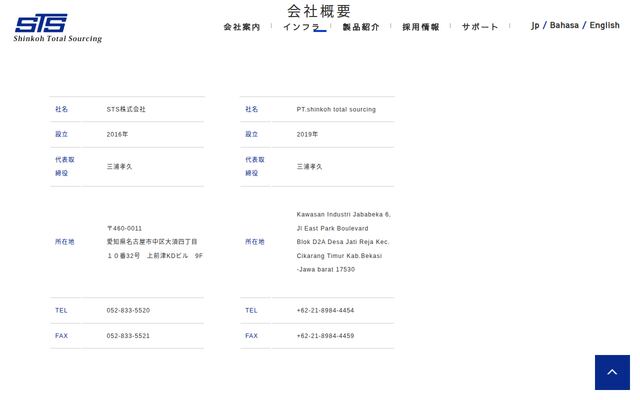Open the 採用情報 menu item
The width and height of the screenshot is (640, 400).
coord(421,27)
